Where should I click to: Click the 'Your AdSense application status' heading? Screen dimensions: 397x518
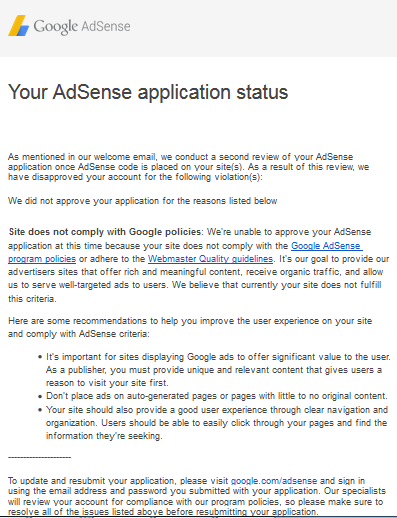click(x=148, y=92)
